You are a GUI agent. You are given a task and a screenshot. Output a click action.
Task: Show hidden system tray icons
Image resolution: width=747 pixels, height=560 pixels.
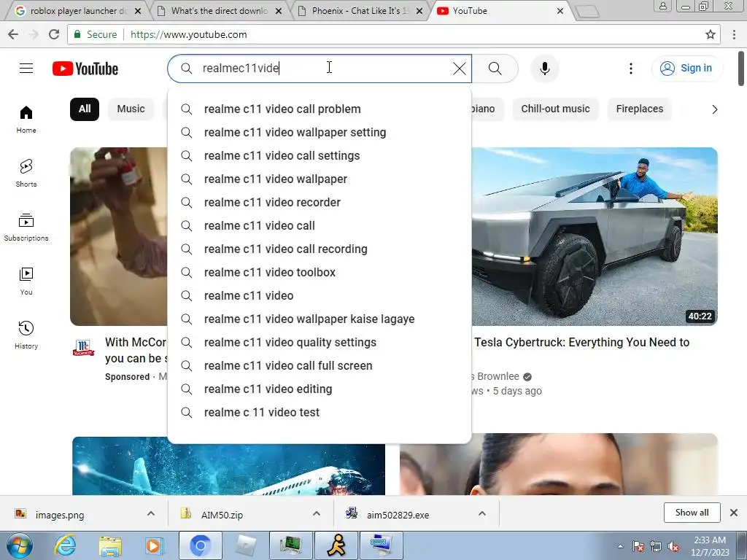[x=620, y=546]
